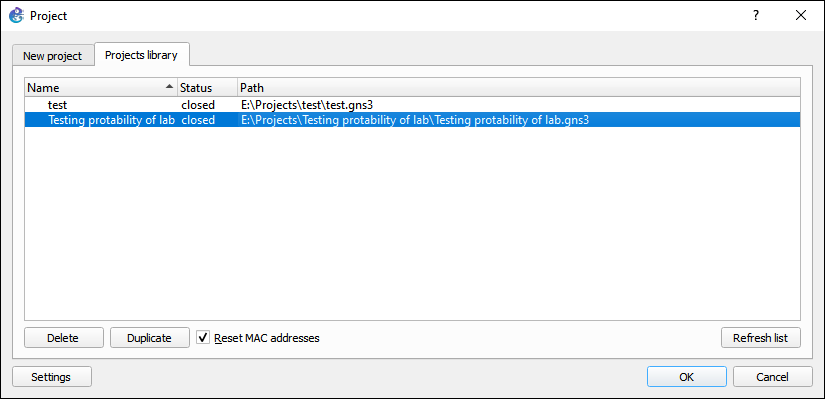The width and height of the screenshot is (825, 399).
Task: Sort list by the Status column header
Action: (207, 87)
